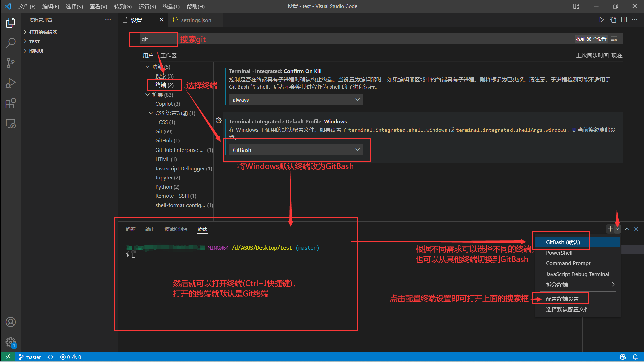Click 配置终端设置 menu entry
Viewport: 644px width, 362px height.
coord(578,299)
